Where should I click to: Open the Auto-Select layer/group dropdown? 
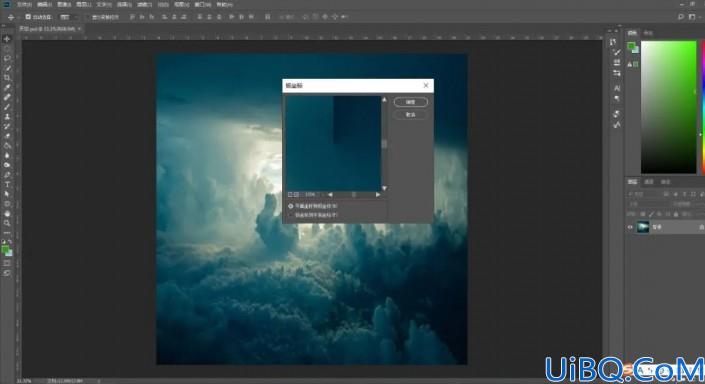[68, 17]
